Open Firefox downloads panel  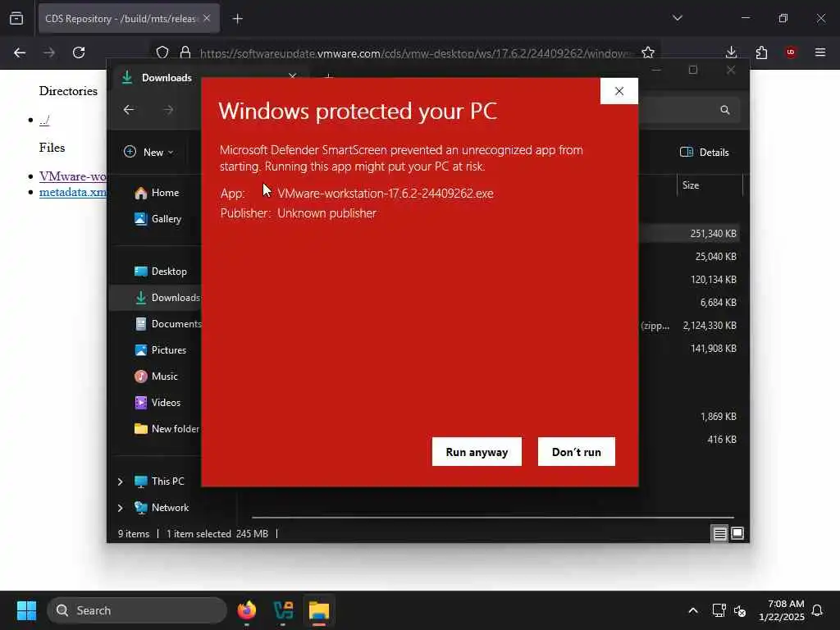(x=731, y=52)
